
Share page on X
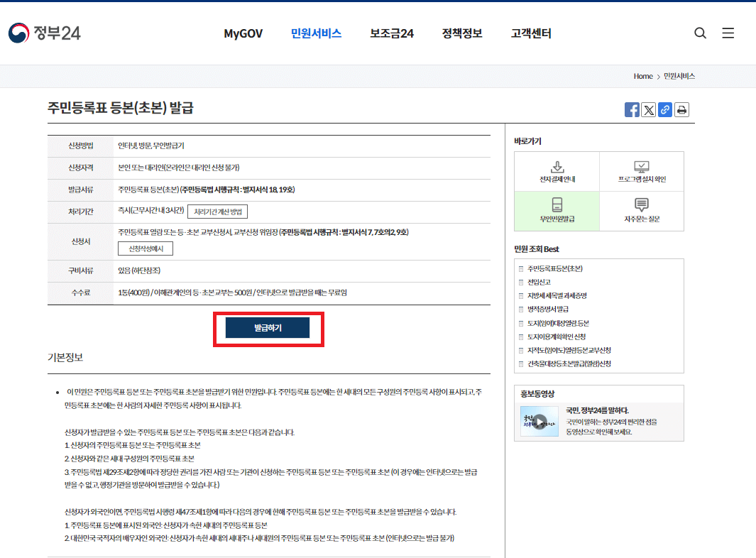coord(649,109)
